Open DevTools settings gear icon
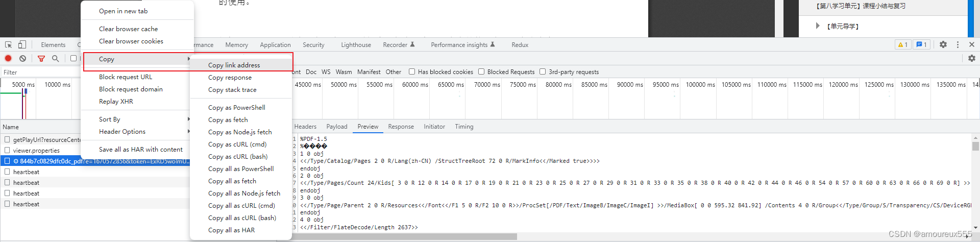This screenshot has width=980, height=242. [943, 44]
